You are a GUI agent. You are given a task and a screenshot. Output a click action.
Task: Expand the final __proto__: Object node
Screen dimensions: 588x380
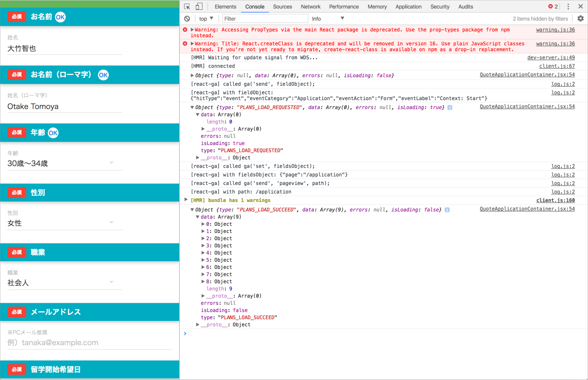[x=198, y=325]
